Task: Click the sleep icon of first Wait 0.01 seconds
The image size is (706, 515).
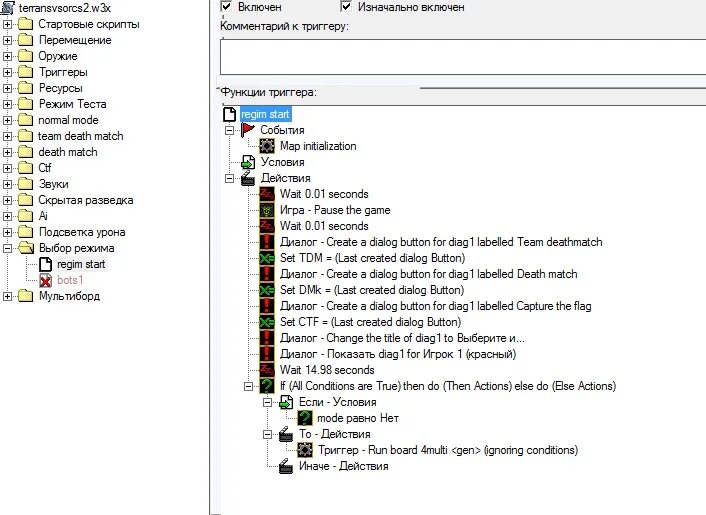Action: click(267, 194)
